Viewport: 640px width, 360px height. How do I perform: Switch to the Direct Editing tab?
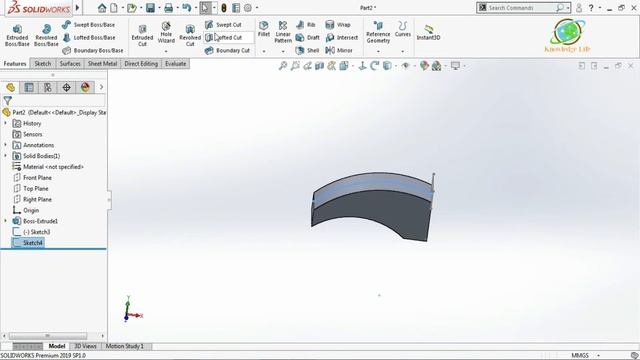141,64
